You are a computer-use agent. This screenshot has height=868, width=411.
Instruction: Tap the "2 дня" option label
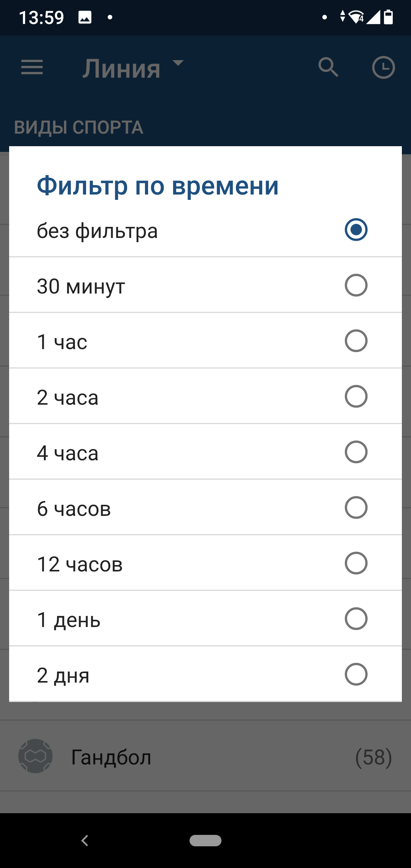[63, 675]
